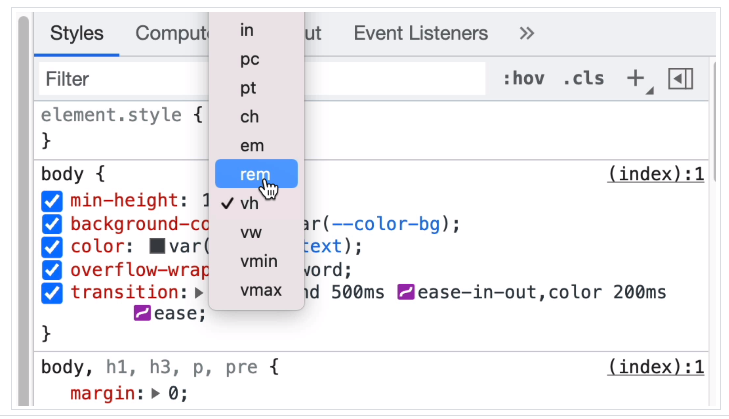This screenshot has height=419, width=729.
Task: Toggle the computed styles sidebar pane icon
Action: [x=681, y=79]
